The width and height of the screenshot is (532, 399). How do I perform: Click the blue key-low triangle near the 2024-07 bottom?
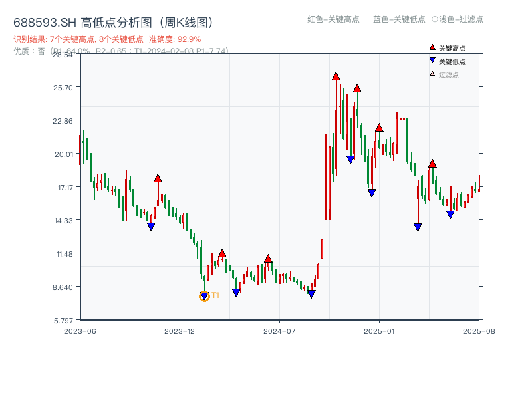pyautogui.click(x=311, y=293)
